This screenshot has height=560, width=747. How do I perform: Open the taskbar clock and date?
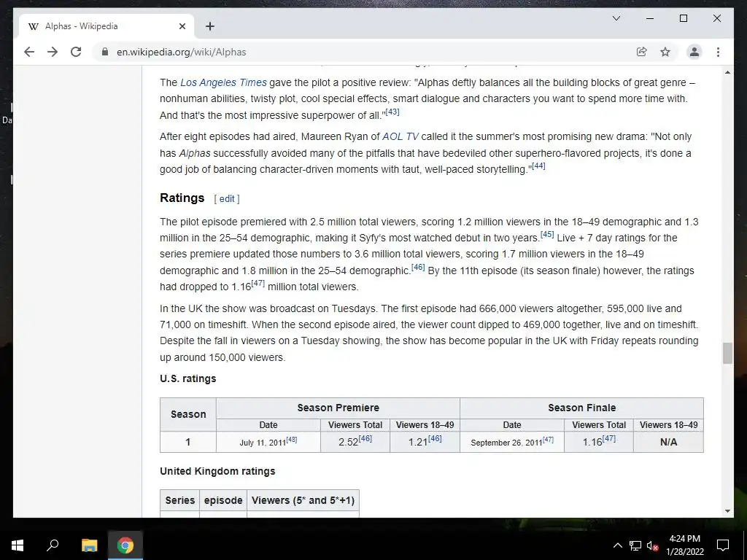684,545
